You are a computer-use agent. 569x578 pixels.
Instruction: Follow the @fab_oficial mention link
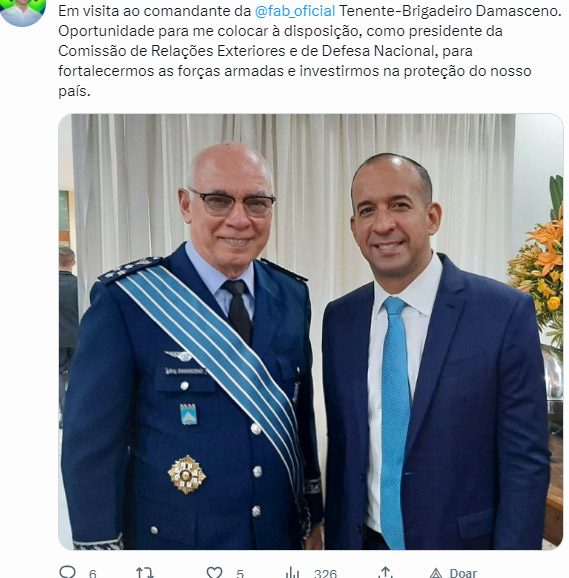(295, 11)
